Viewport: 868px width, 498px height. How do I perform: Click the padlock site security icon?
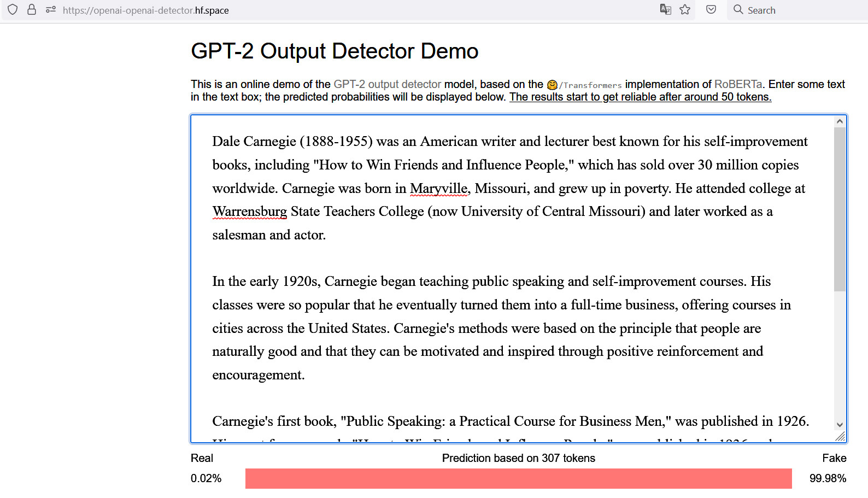click(x=32, y=10)
